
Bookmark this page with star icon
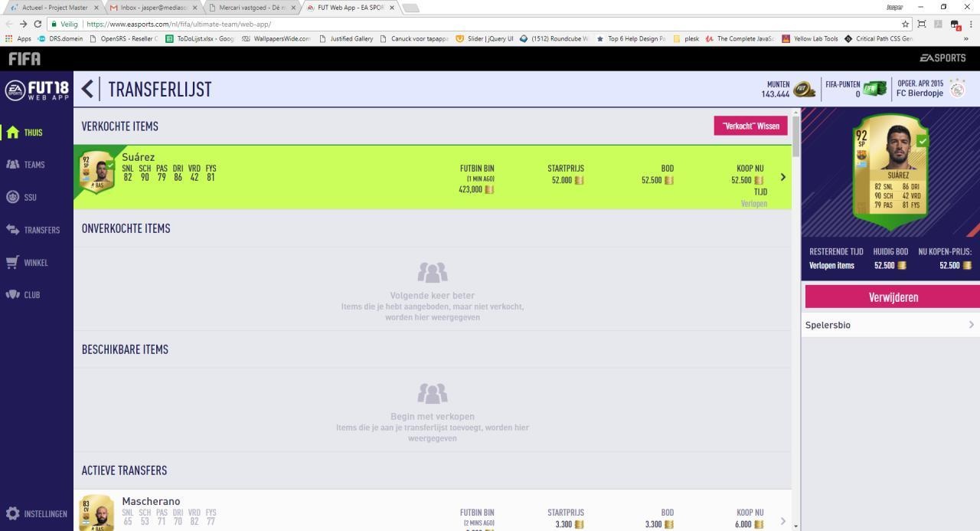pyautogui.click(x=906, y=24)
